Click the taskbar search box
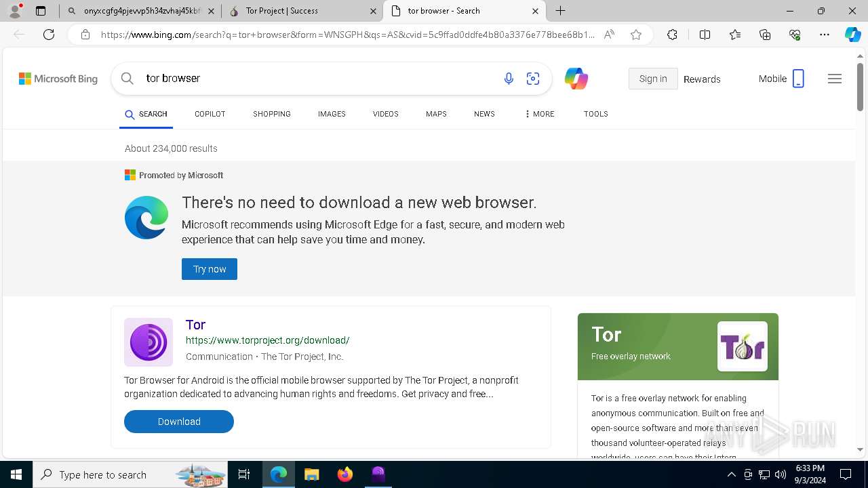The width and height of the screenshot is (868, 488). 132,474
